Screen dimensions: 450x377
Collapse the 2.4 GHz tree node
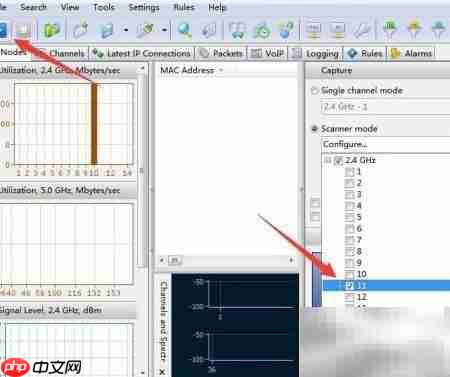point(328,160)
